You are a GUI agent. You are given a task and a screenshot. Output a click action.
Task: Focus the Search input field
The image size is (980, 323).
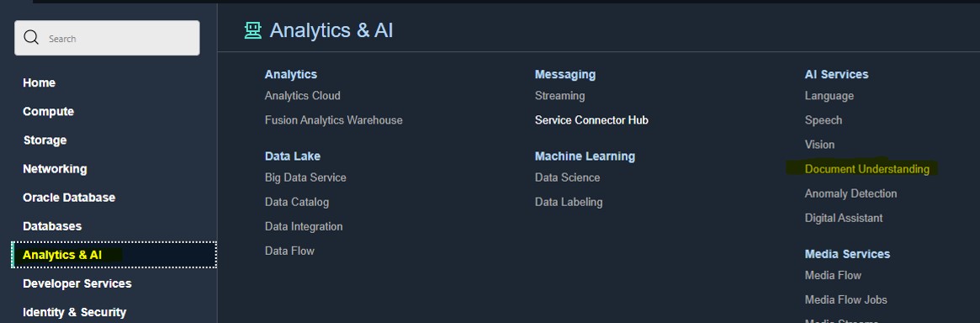click(107, 38)
